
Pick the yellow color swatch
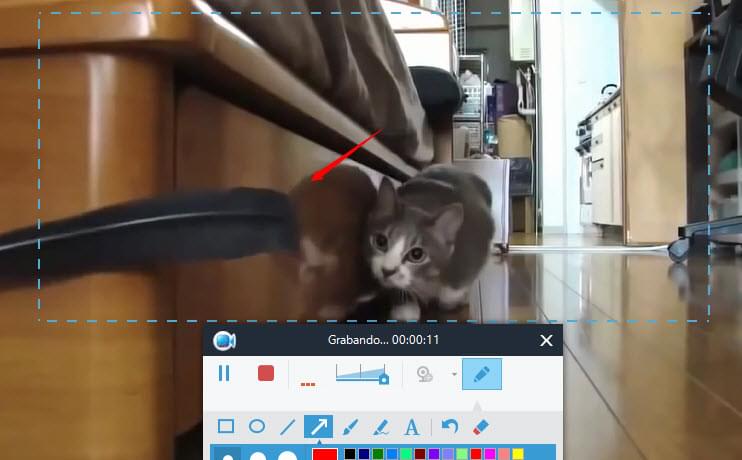coord(518,454)
